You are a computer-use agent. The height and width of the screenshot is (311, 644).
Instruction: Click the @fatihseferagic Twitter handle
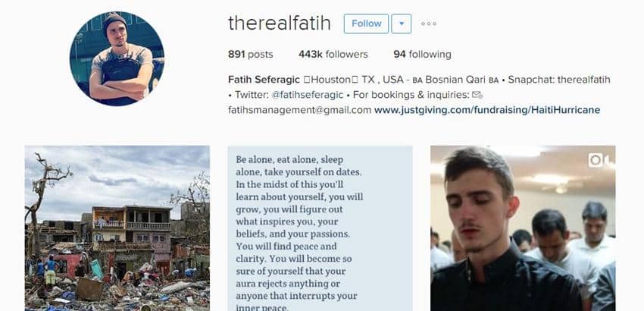[x=307, y=95]
